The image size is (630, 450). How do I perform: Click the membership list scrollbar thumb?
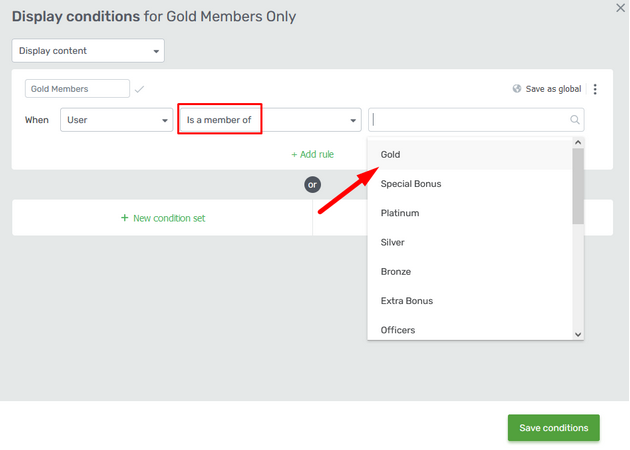[578, 186]
